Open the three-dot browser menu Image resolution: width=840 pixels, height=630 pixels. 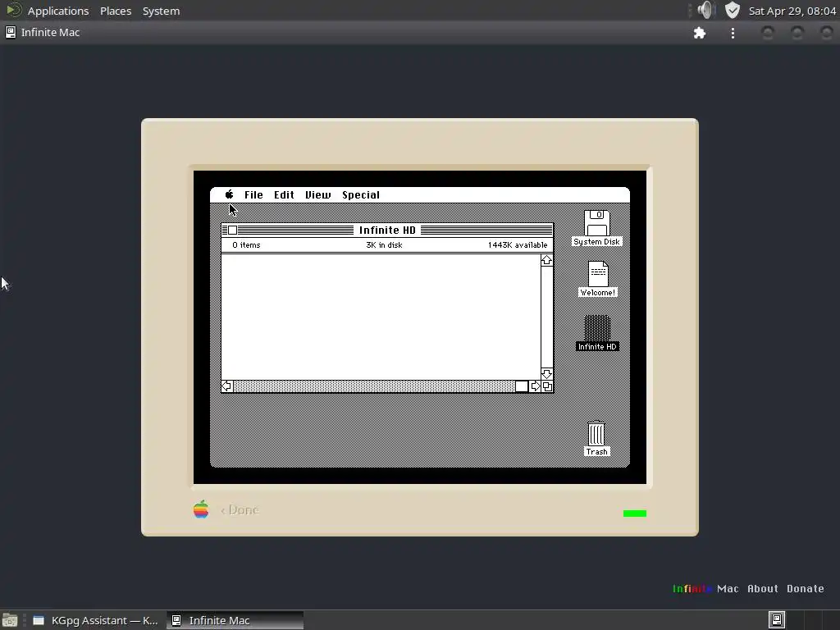click(x=733, y=33)
